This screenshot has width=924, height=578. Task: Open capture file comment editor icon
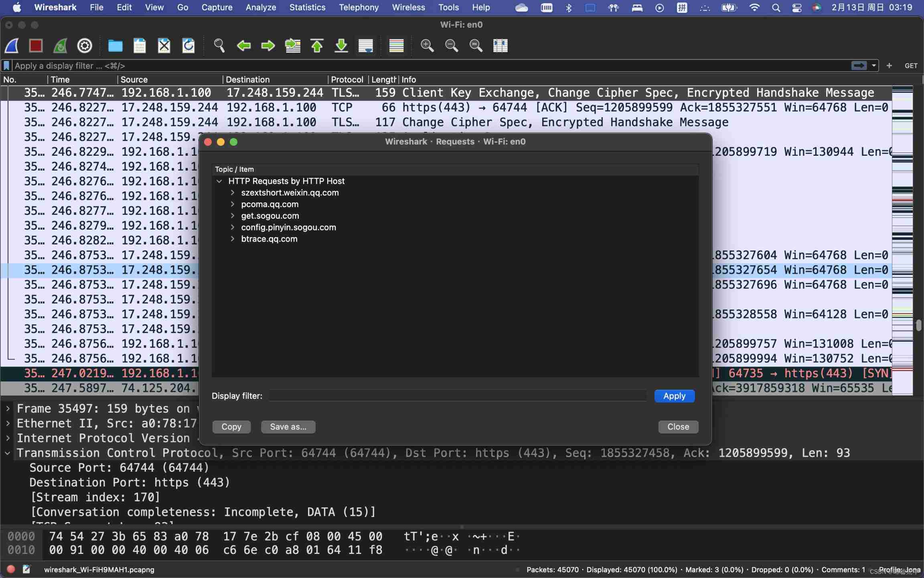coord(26,569)
